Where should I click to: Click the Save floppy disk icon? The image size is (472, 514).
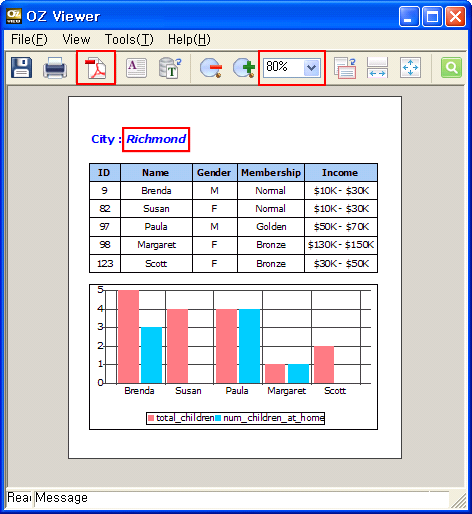22,68
